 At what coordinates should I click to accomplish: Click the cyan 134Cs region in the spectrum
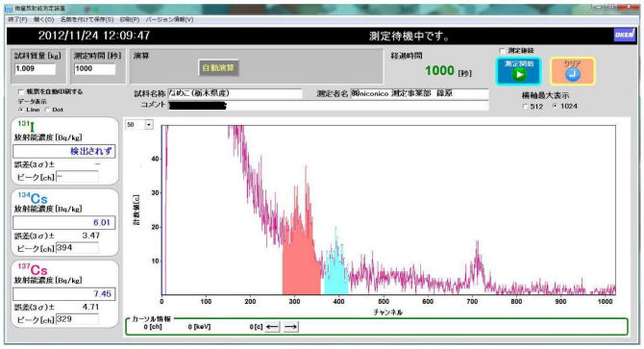pyautogui.click(x=336, y=273)
